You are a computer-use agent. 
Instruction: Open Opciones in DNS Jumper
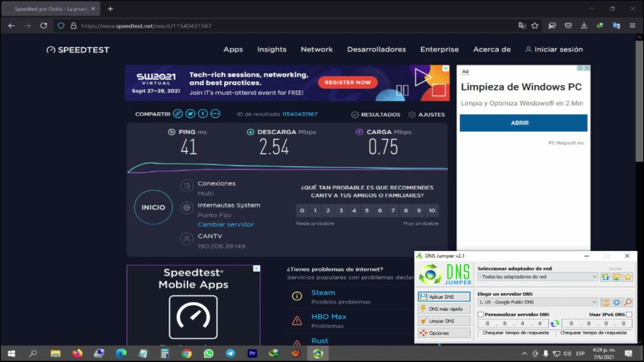444,333
